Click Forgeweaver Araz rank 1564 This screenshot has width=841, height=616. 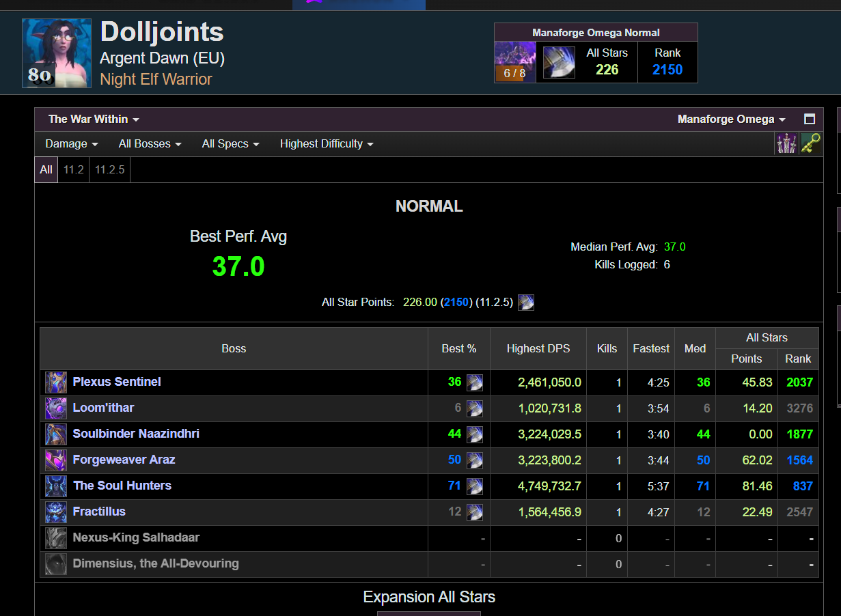click(x=799, y=460)
